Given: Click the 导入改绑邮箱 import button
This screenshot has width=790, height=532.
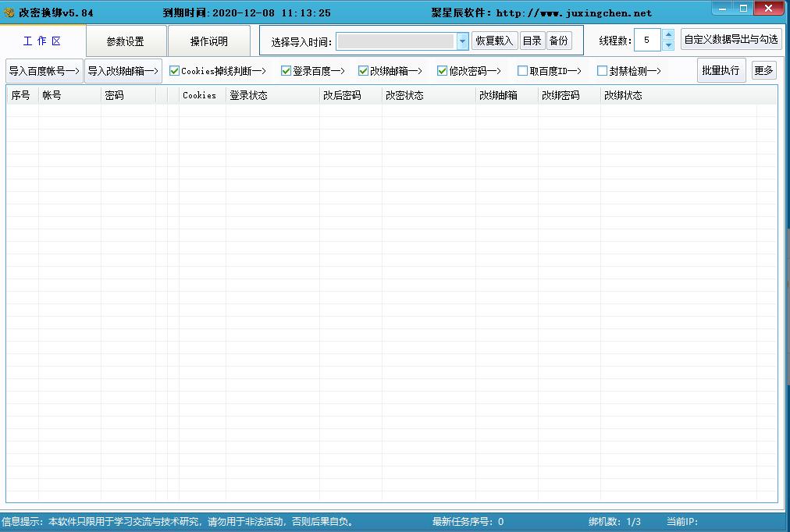Looking at the screenshot, I should click(x=124, y=70).
